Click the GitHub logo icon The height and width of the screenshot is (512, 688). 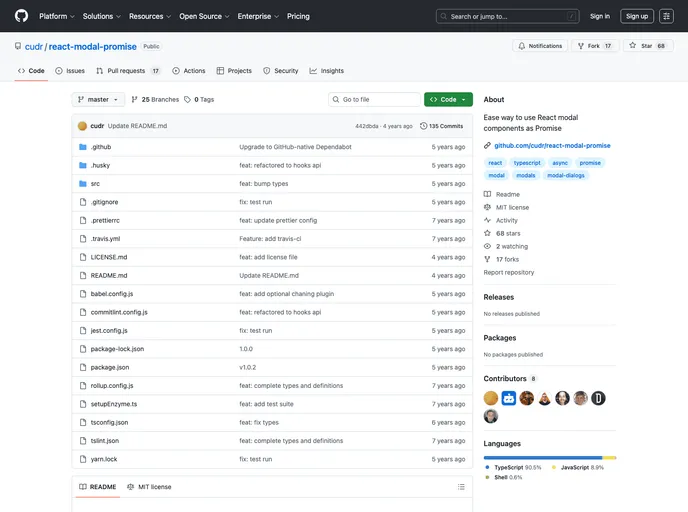click(x=21, y=16)
